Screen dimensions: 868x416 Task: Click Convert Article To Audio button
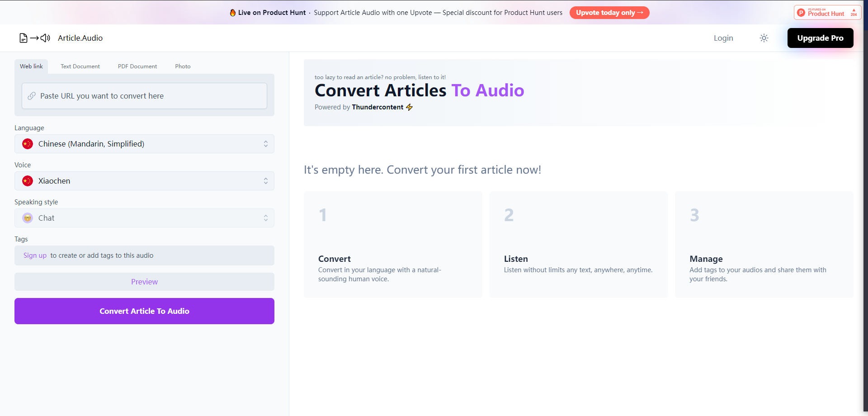(144, 311)
